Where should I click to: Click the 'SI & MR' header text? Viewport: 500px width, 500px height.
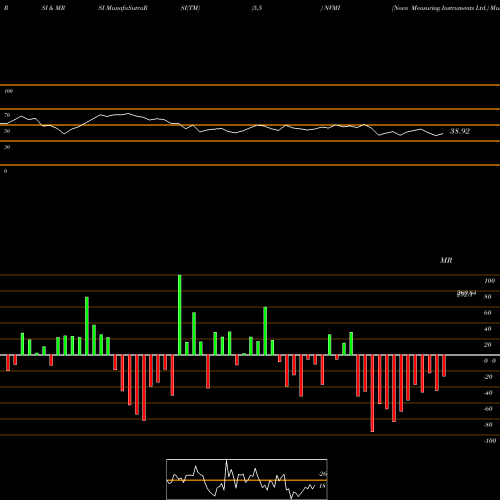53,8
